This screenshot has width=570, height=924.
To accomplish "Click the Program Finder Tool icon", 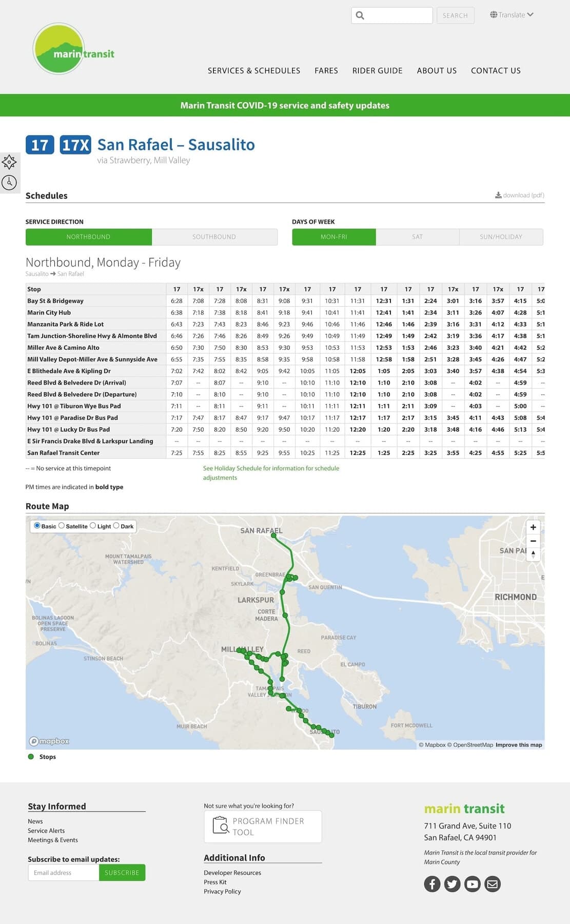I will (x=221, y=825).
